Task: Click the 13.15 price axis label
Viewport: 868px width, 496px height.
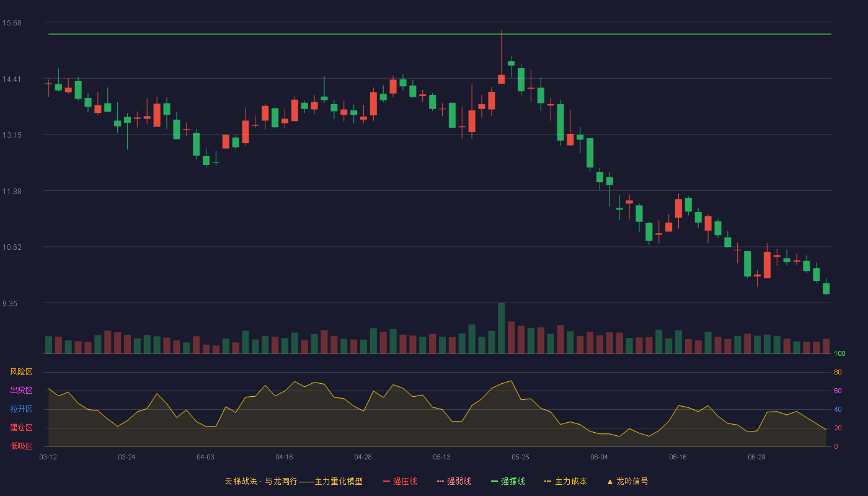Action: (12, 135)
